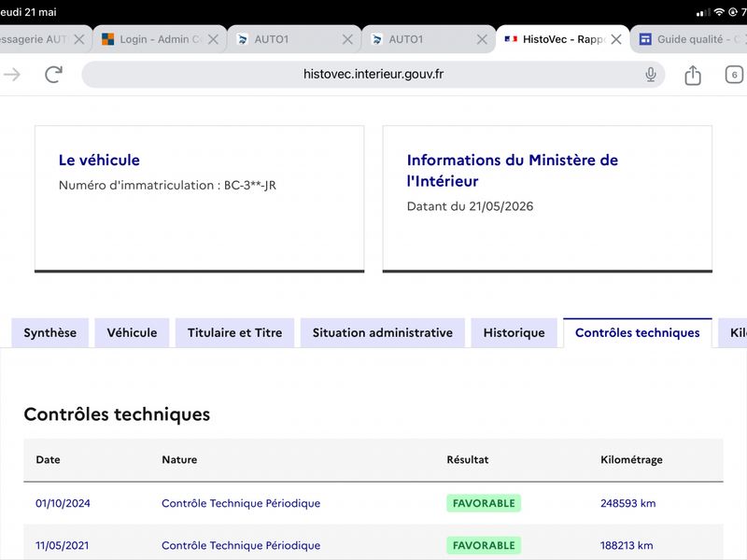Switch to the Login - Admin browser tab

point(153,39)
